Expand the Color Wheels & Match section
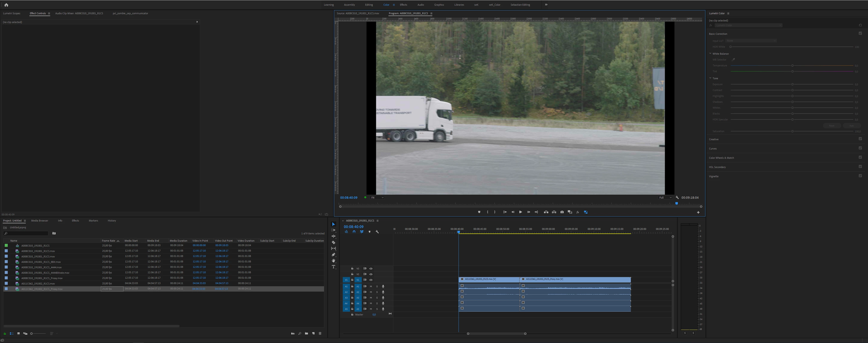 pyautogui.click(x=721, y=158)
